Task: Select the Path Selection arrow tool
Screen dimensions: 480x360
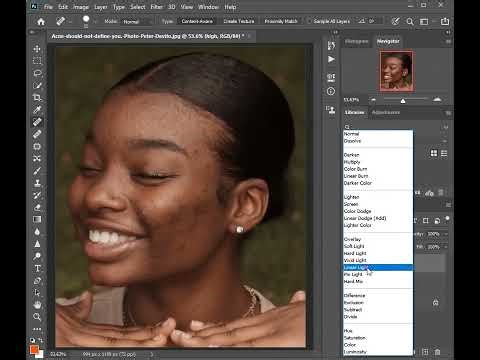Action: [x=37, y=293]
